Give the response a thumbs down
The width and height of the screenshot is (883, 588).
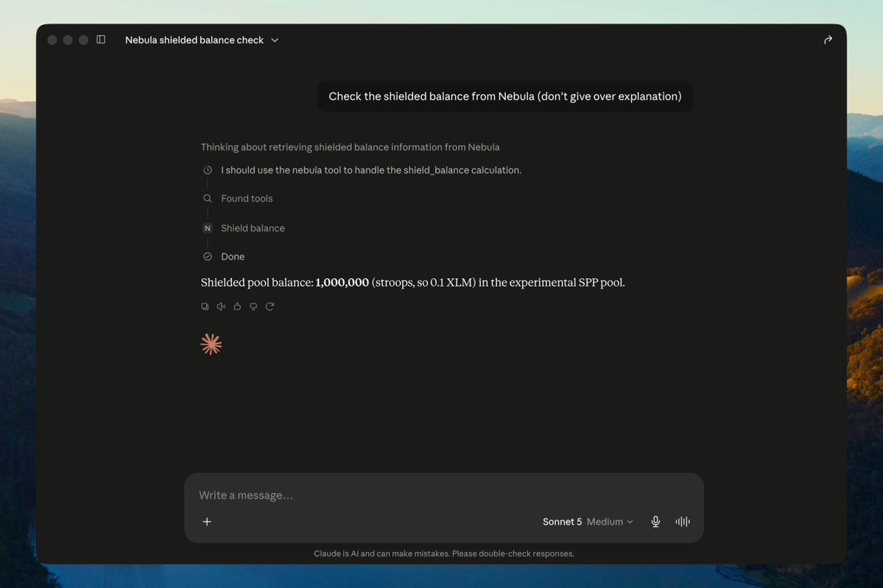(253, 306)
